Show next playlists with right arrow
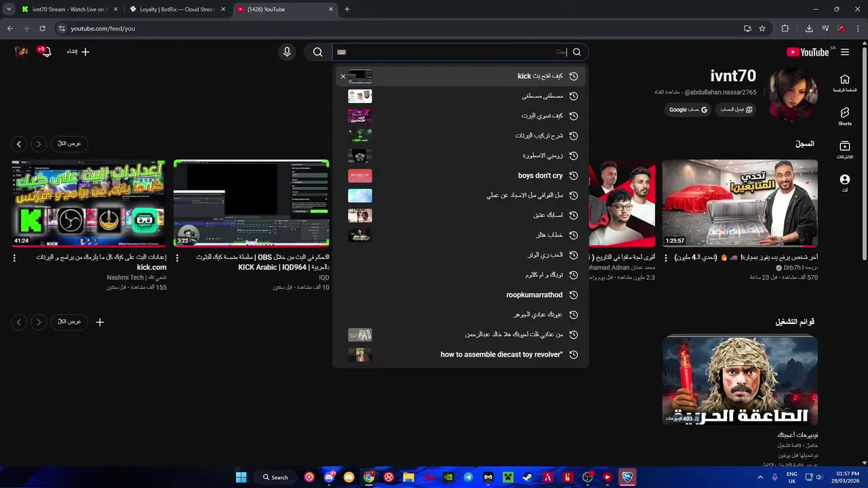 (x=39, y=322)
